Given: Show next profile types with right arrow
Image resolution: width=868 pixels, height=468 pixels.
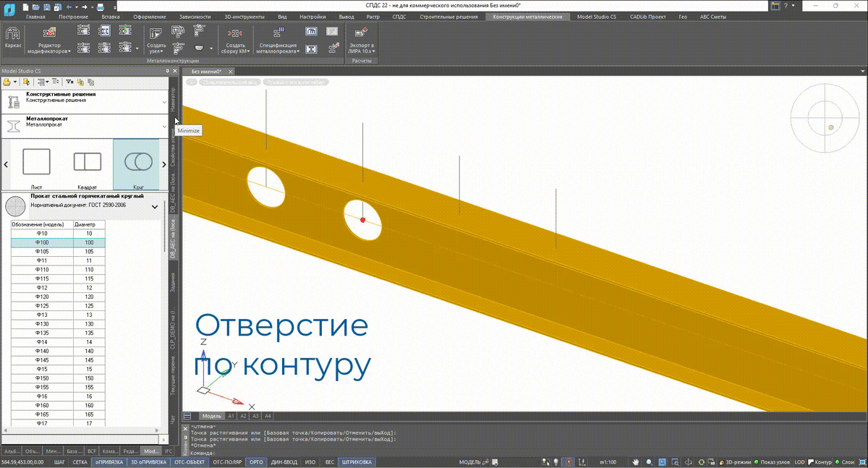Looking at the screenshot, I should [163, 166].
